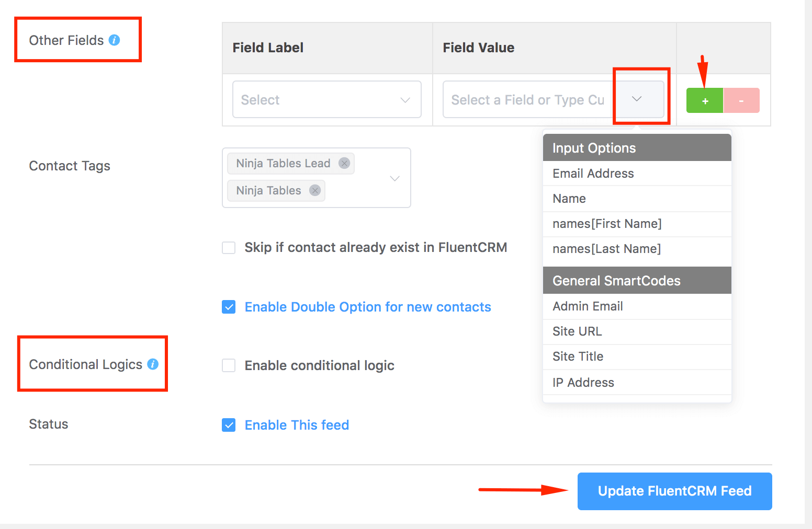Select names[First Name] from Input Options
The height and width of the screenshot is (529, 812).
pos(607,224)
